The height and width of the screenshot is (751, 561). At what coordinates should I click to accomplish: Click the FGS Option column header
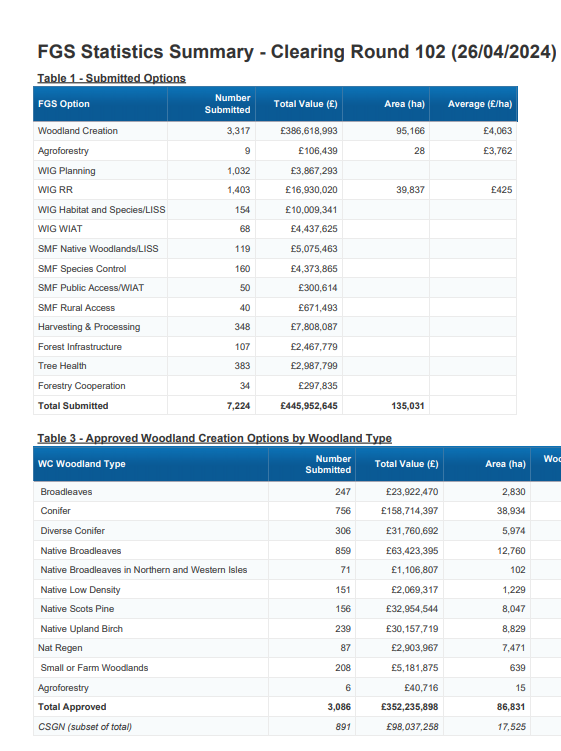tap(64, 104)
